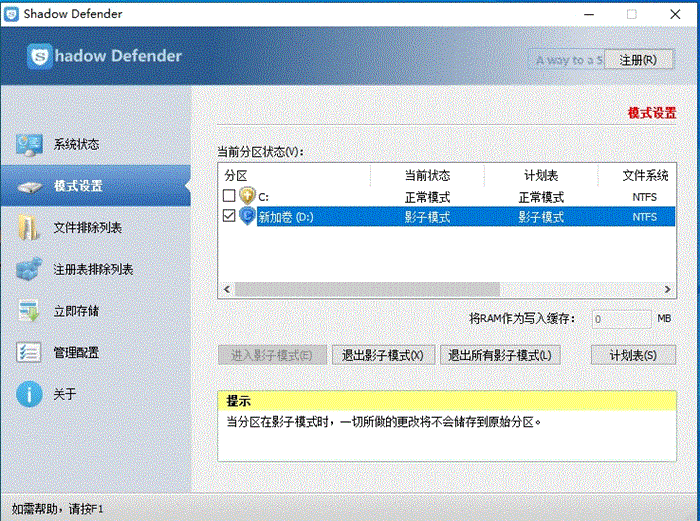This screenshot has width=700, height=521.
Task: Click the Commit Now download icon
Action: [x=29, y=311]
